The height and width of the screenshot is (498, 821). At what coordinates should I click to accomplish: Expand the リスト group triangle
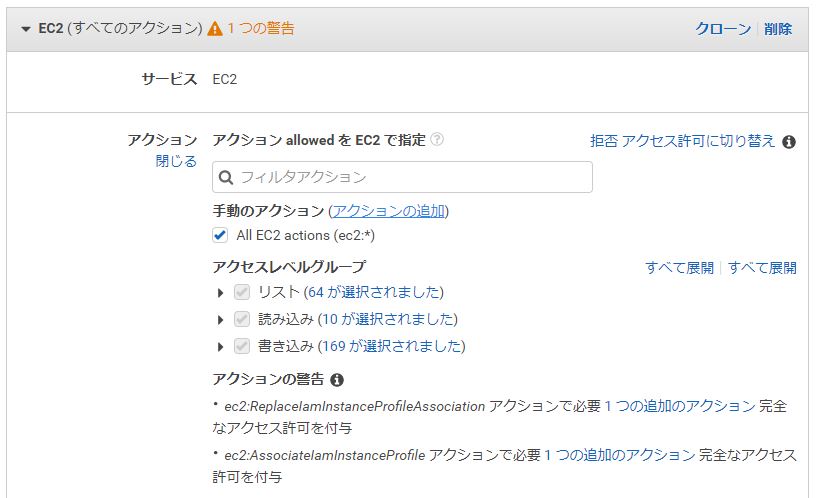pyautogui.click(x=220, y=293)
